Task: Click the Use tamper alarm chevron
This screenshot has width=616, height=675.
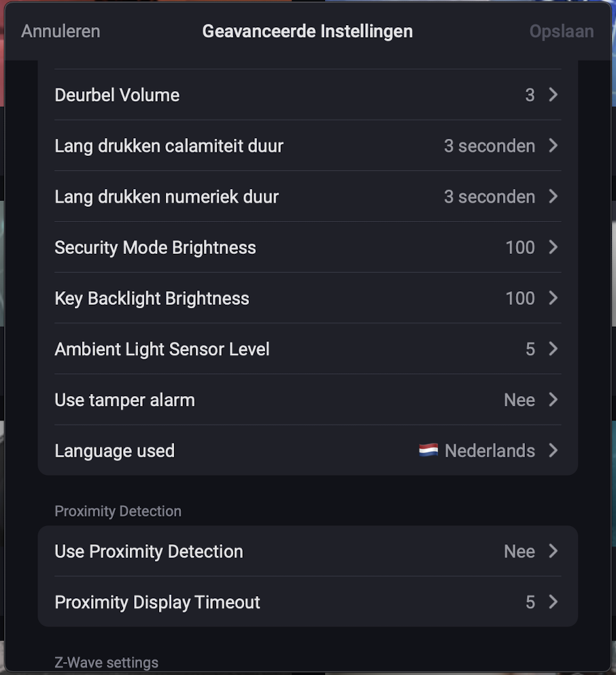Action: (553, 400)
